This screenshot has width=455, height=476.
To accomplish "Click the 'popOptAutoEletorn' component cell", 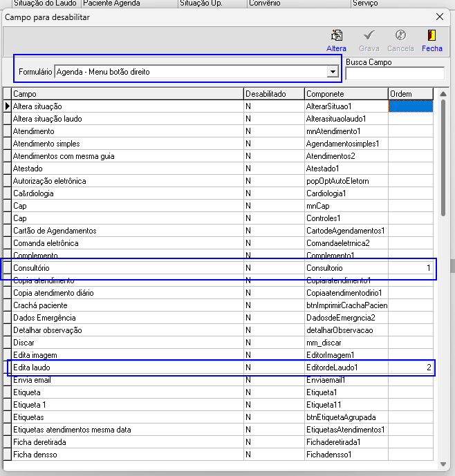I will click(346, 181).
